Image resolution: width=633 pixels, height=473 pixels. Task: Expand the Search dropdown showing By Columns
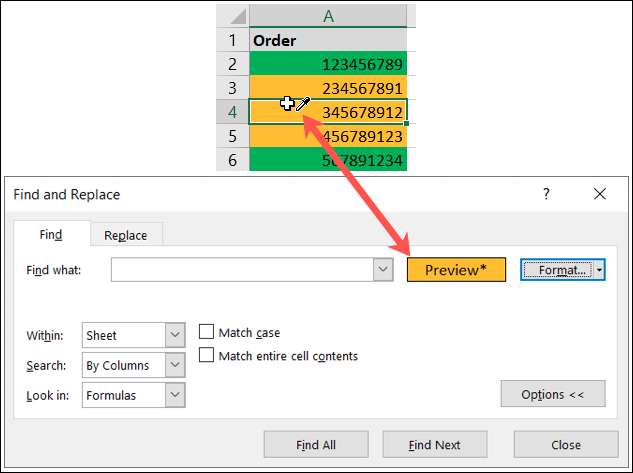coord(175,365)
